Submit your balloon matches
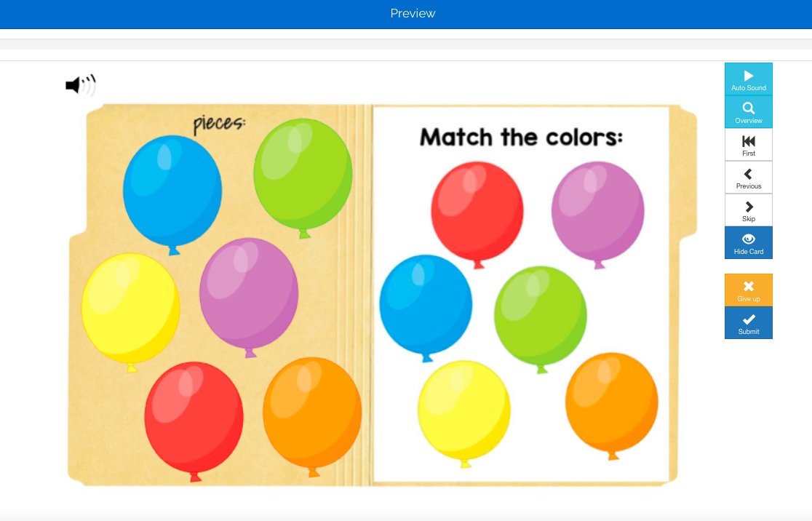 [x=749, y=324]
